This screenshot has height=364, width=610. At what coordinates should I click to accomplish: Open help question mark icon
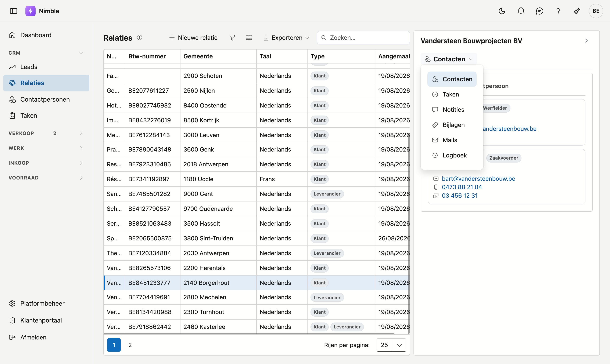pos(558,11)
